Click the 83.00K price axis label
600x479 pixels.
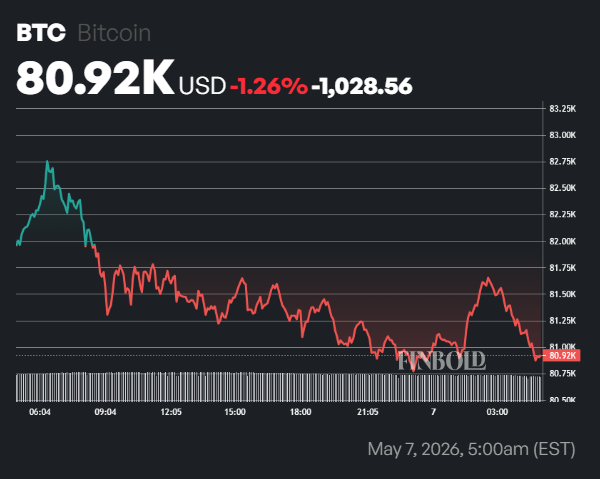coord(562,135)
